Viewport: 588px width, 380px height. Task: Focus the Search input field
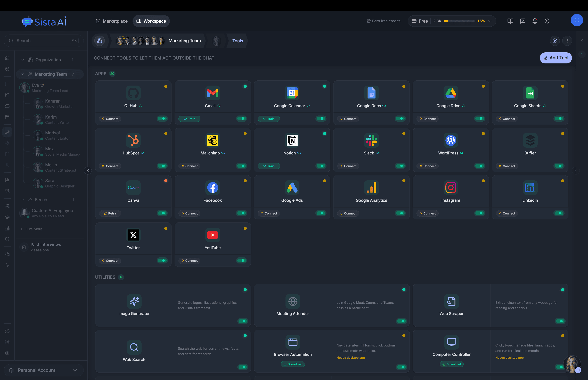click(44, 41)
